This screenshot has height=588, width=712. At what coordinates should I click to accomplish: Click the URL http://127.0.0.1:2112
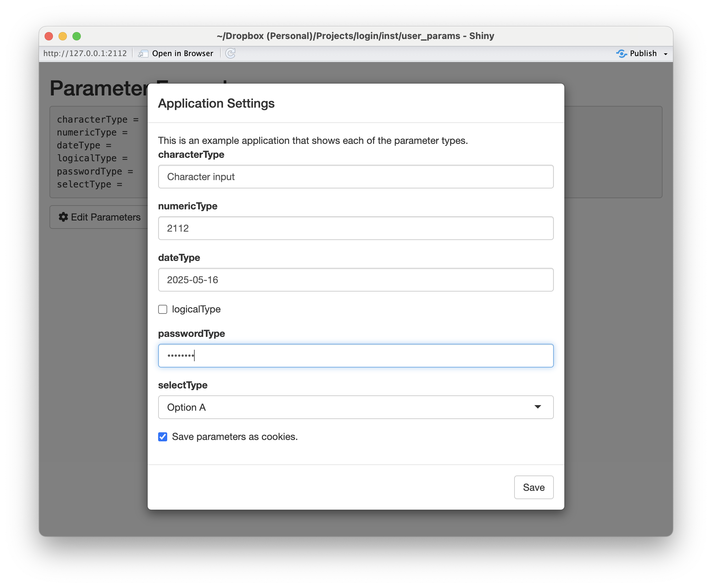pyautogui.click(x=85, y=53)
